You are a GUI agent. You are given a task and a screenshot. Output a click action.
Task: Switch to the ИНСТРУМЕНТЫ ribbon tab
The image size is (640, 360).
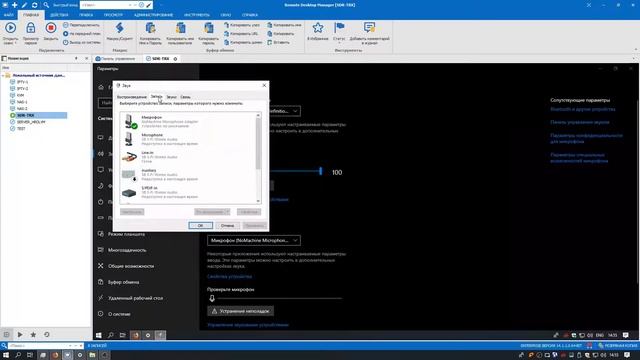(x=197, y=15)
